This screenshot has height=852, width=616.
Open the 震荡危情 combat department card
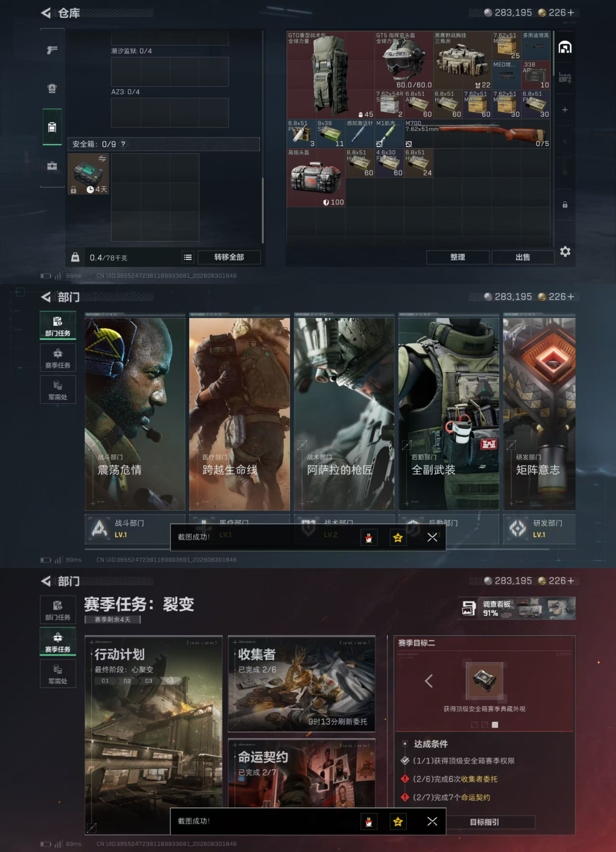pyautogui.click(x=135, y=413)
